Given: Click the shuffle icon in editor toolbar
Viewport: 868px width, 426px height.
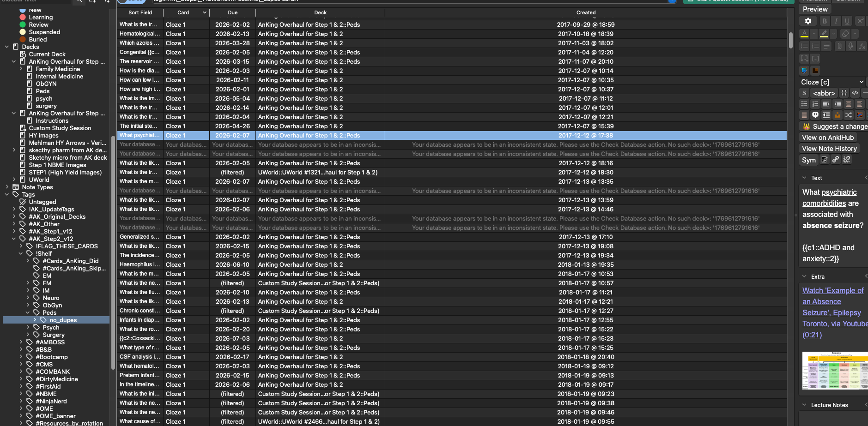Looking at the screenshot, I should point(849,115).
